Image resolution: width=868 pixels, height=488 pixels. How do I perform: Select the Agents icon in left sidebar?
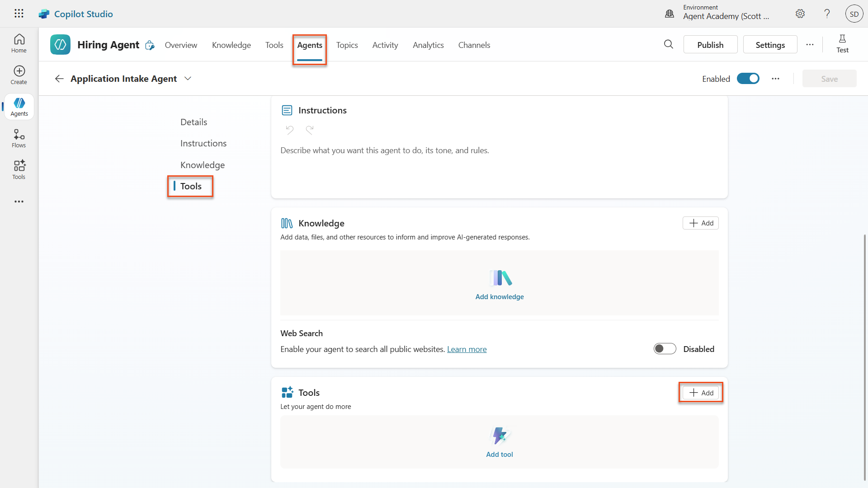tap(19, 107)
